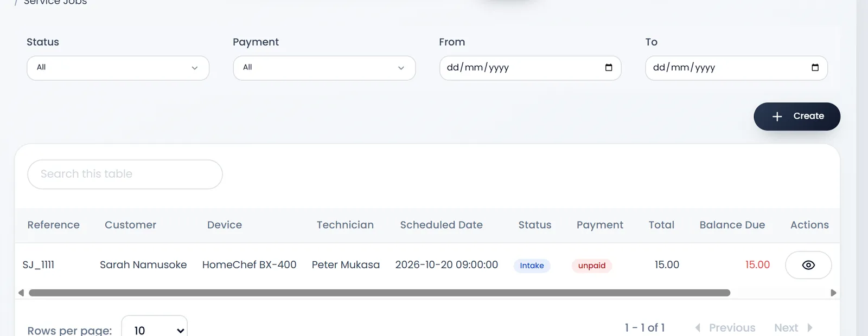Open the To date calendar picker icon
Screen dimensions: 868x336
click(815, 68)
